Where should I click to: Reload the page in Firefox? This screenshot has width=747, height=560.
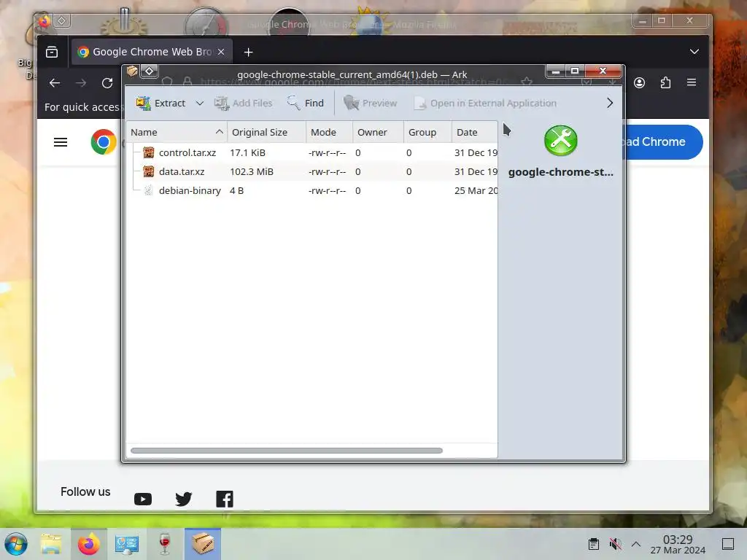pyautogui.click(x=107, y=83)
